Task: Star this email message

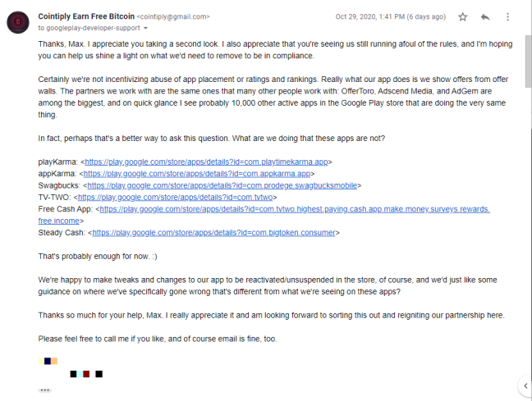Action: pos(463,17)
